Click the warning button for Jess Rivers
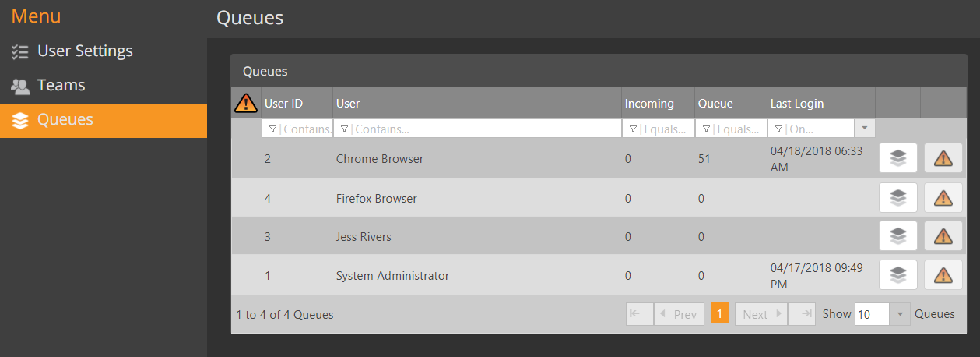Screen dimensions: 980x357 coord(943,235)
